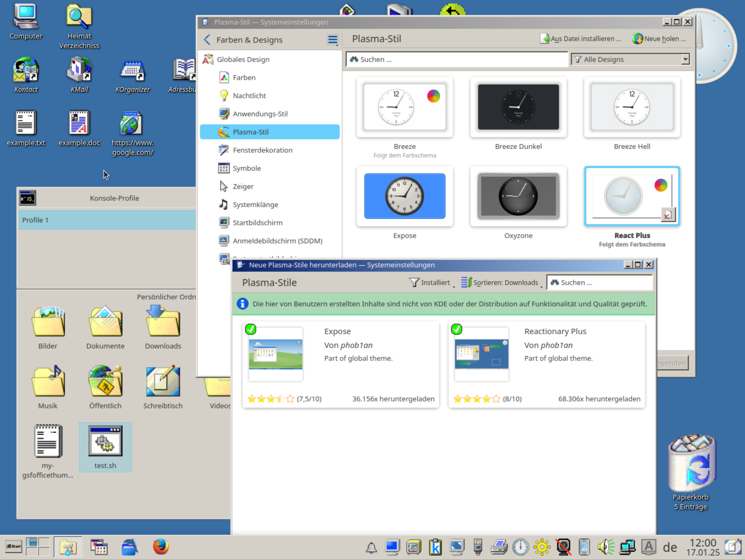Click Aus Datei installieren button
745x560 pixels.
(581, 39)
